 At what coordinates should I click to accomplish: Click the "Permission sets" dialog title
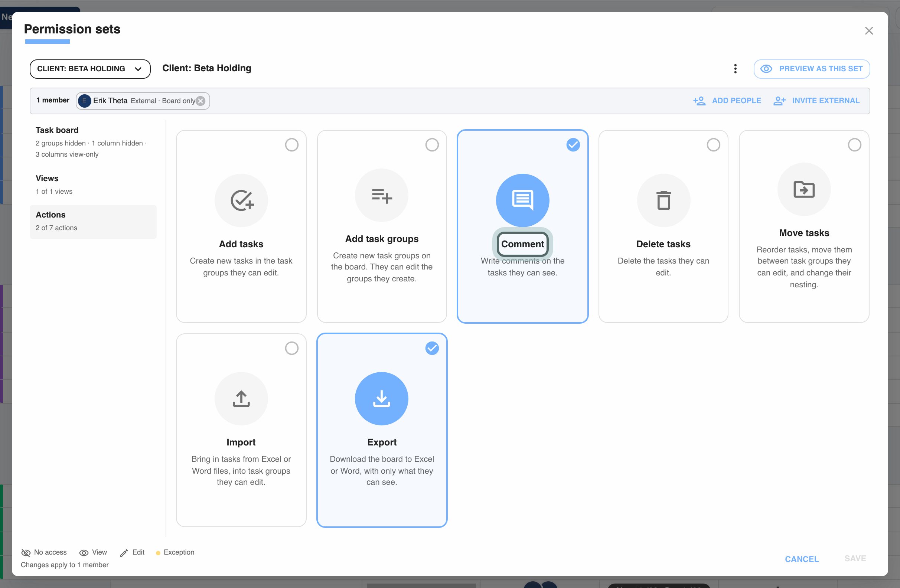coord(72,29)
